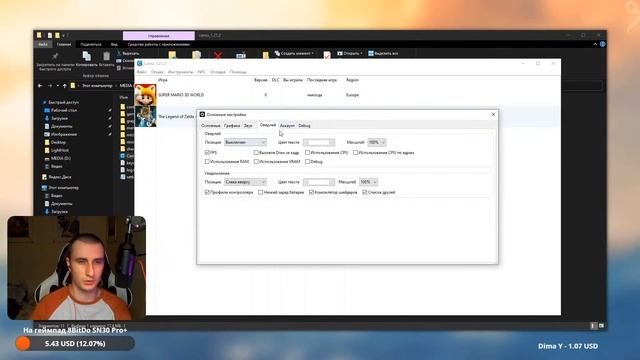Screen dimensions: 640x360
Task: Open the 'Помощь' menu in Cemu
Action: pos(238,72)
